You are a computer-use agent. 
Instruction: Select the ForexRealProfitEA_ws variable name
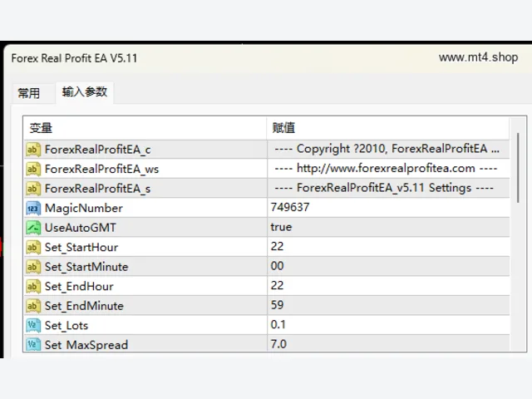pyautogui.click(x=101, y=169)
